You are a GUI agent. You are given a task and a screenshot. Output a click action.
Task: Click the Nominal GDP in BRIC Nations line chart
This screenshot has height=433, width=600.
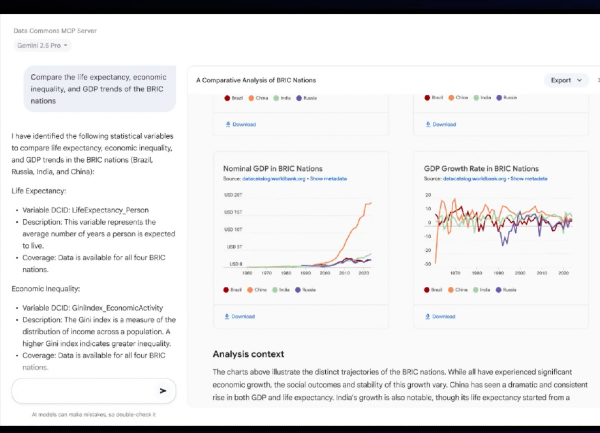coord(298,233)
